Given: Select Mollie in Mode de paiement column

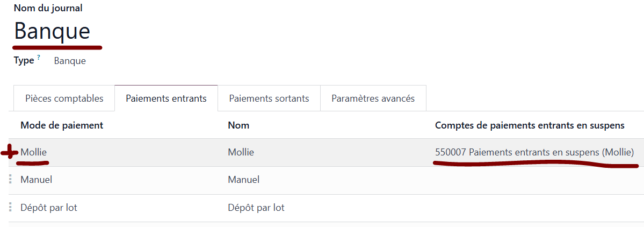Looking at the screenshot, I should 34,152.
